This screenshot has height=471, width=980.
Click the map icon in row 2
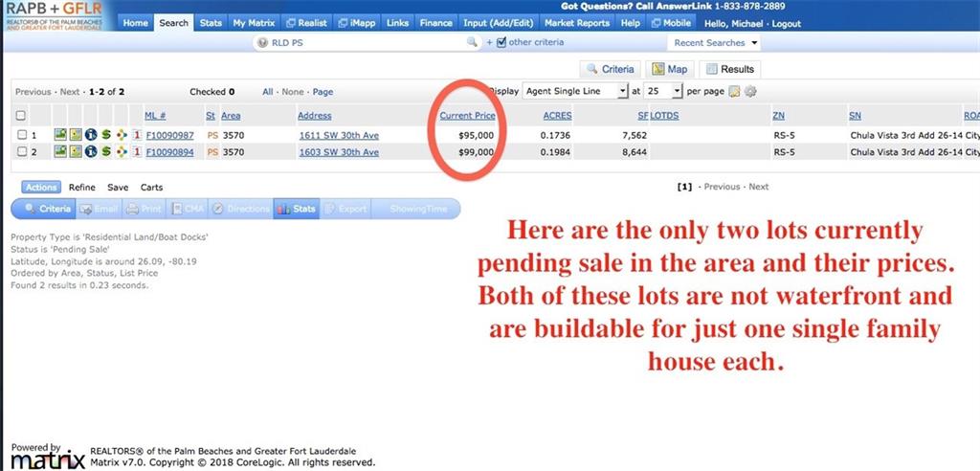[75, 152]
